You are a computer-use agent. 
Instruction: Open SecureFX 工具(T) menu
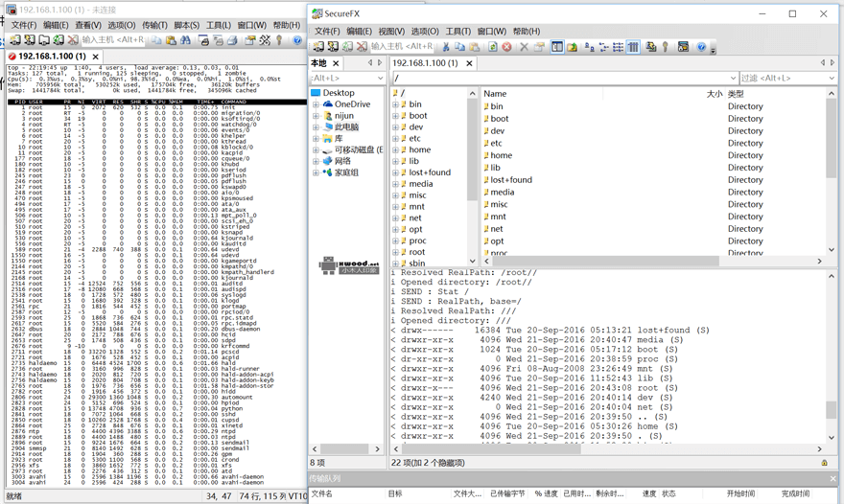458,32
